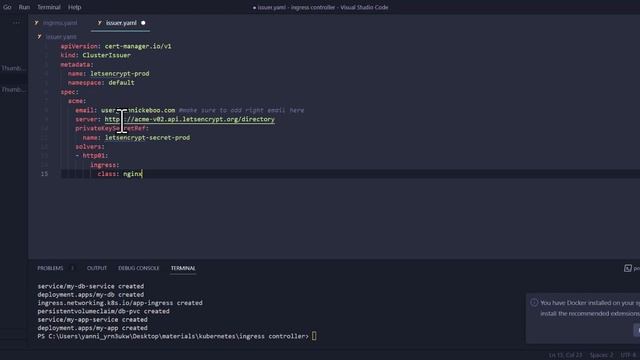
Task: Click the Docker notification info icon
Action: (534, 303)
